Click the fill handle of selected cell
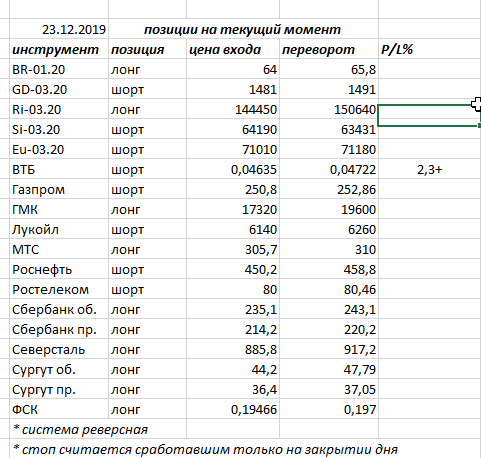This screenshot has width=481, height=458. pos(479,126)
